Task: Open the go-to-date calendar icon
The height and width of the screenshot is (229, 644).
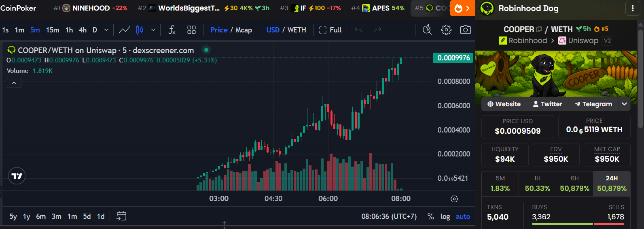Action: tap(121, 216)
